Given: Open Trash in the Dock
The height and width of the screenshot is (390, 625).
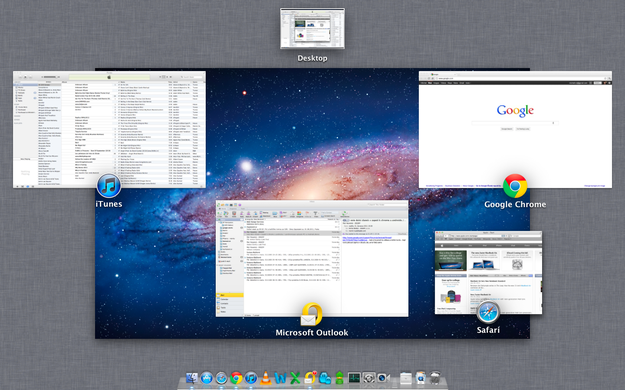Looking at the screenshot, I should [x=435, y=378].
